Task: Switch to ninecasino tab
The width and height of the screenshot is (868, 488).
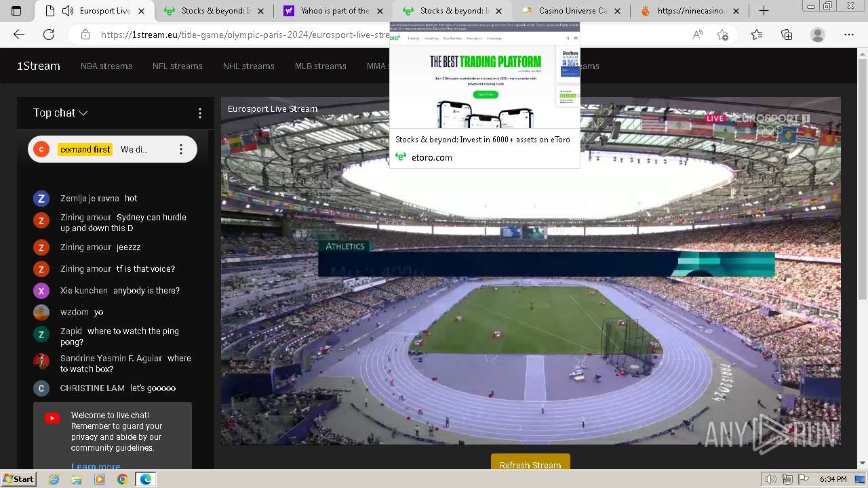Action: tap(690, 11)
